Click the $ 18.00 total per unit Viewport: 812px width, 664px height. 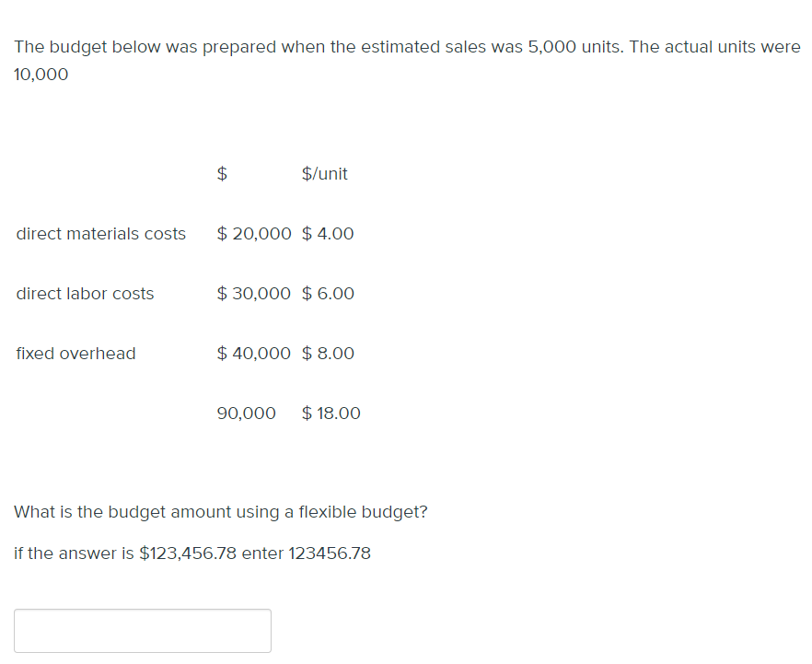(331, 414)
